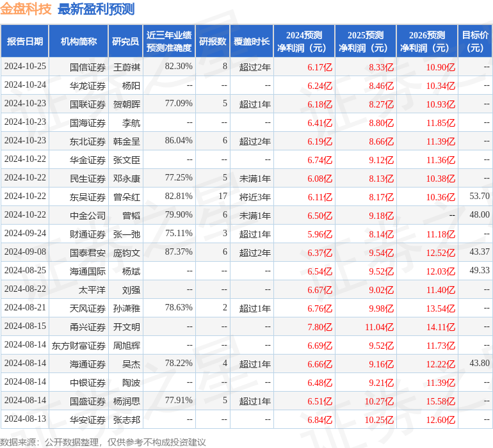This screenshot has height=448, width=493.
Task: Click the 覆盖时长 column header
Action: point(252,41)
